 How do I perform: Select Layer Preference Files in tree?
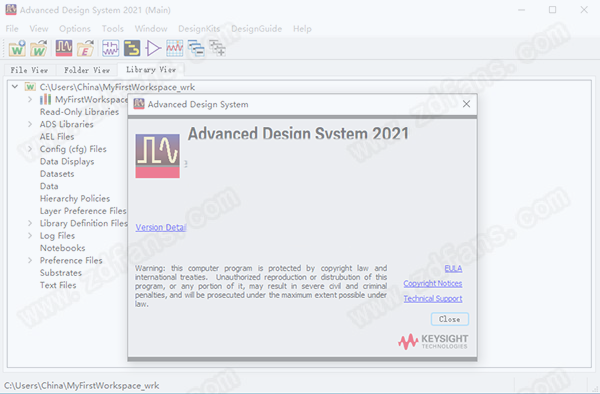83,211
